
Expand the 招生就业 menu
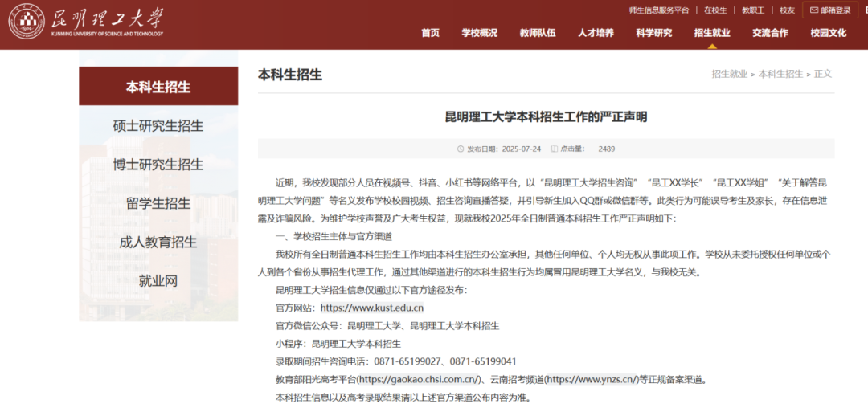712,33
